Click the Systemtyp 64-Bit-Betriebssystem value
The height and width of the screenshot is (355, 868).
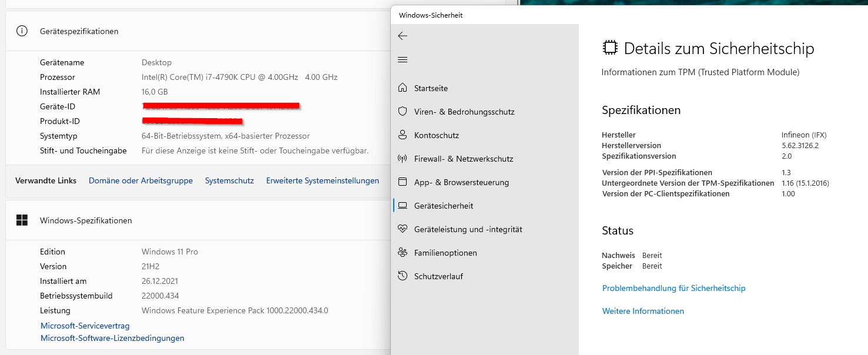(x=226, y=136)
